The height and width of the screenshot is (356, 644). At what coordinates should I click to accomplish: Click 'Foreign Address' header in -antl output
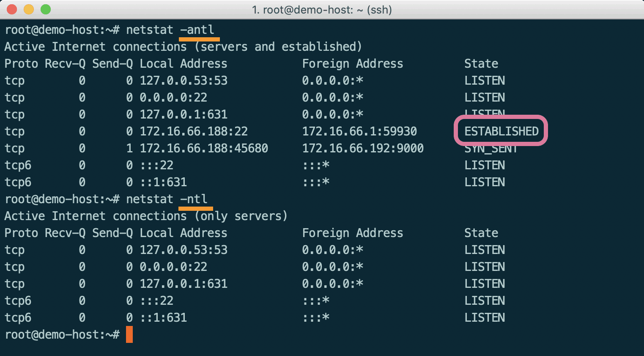pyautogui.click(x=353, y=64)
